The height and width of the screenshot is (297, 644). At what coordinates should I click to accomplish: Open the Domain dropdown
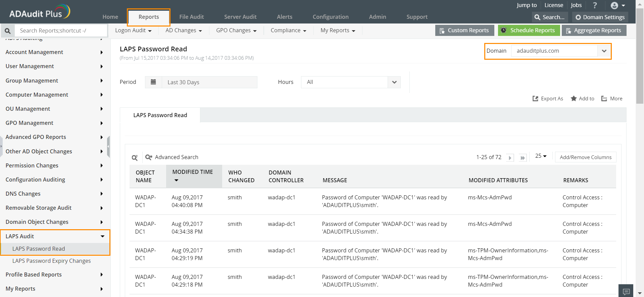point(604,51)
